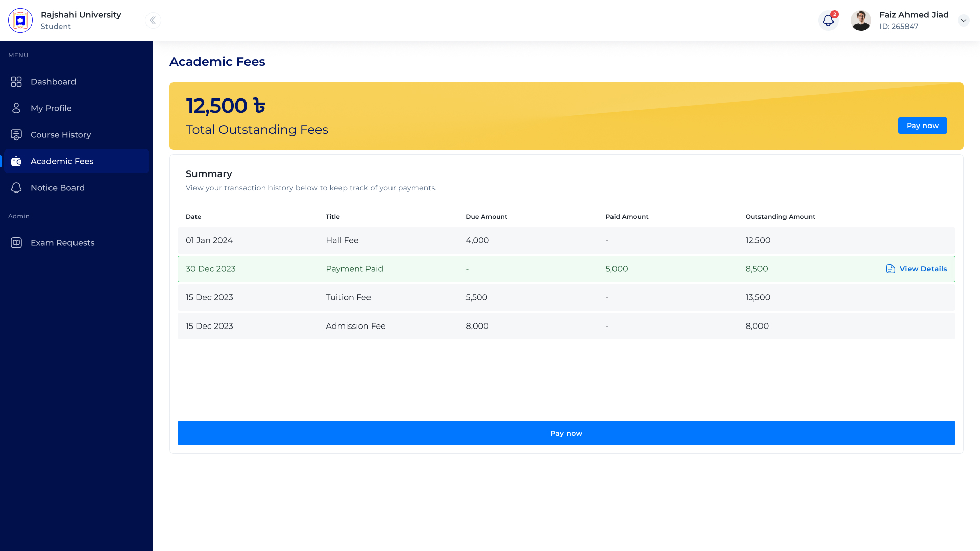The image size is (980, 551).
Task: Open notifications bell with badge
Action: (x=828, y=20)
